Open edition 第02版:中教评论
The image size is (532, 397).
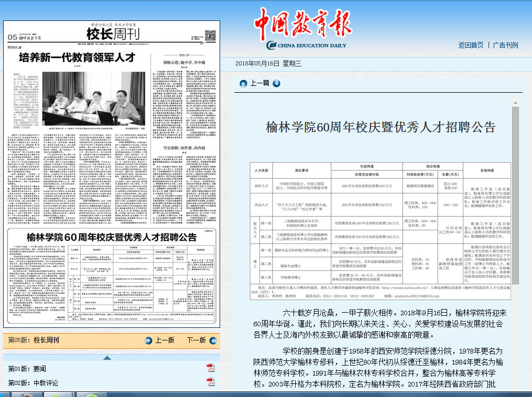[33, 383]
